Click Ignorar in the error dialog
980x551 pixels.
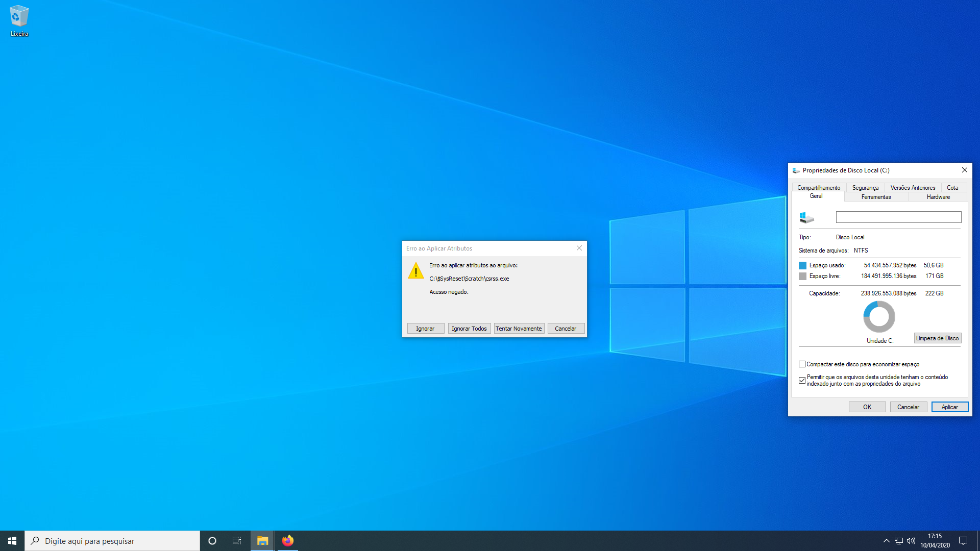(x=425, y=329)
